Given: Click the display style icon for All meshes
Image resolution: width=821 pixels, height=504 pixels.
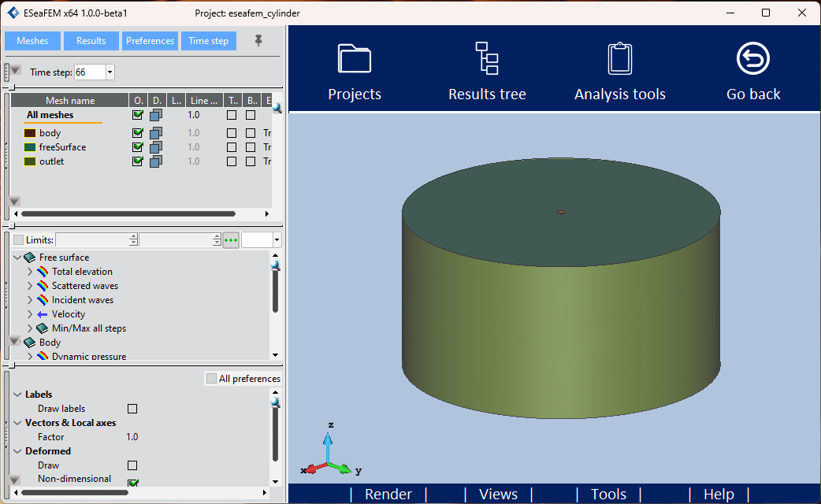Looking at the screenshot, I should [x=156, y=115].
